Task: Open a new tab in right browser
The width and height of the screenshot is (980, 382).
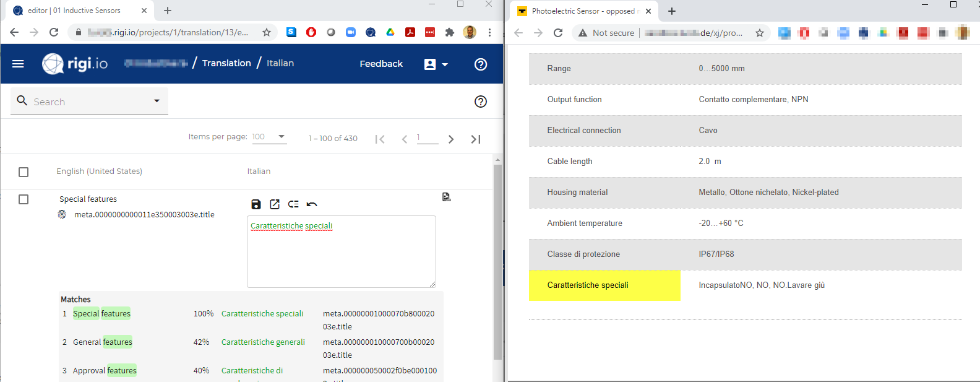Action: coord(672,11)
